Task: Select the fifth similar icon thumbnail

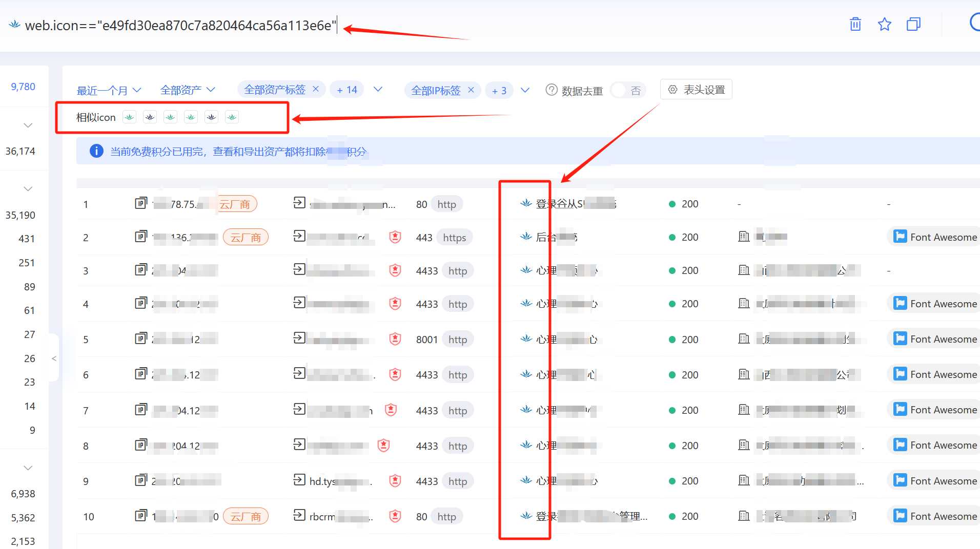Action: tap(211, 117)
